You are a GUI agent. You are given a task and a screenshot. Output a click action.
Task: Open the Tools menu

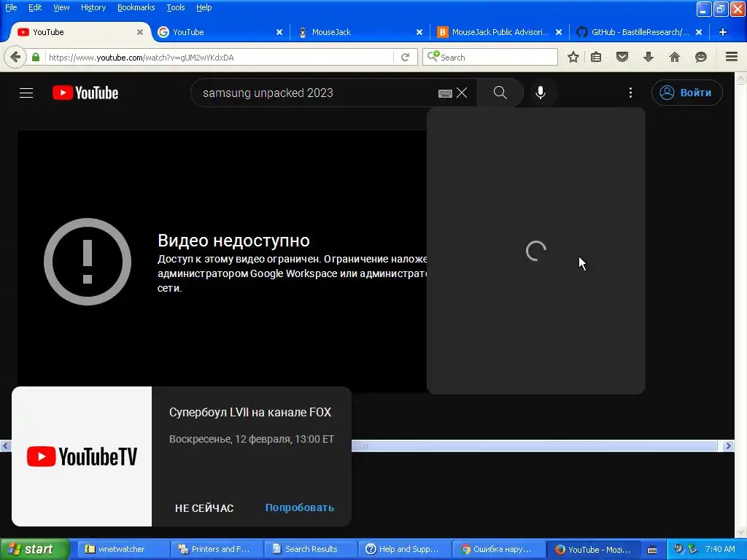175,7
